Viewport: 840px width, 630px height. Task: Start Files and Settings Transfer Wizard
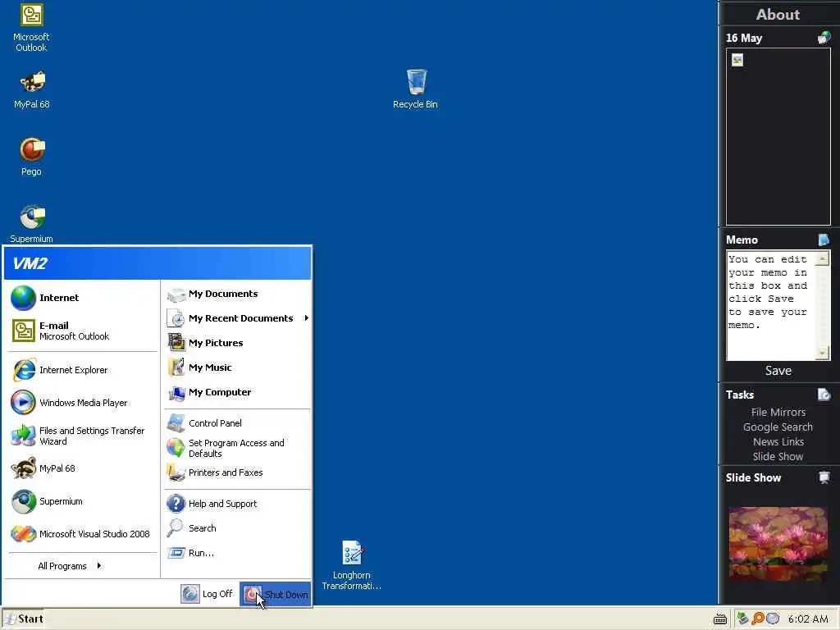coord(81,436)
